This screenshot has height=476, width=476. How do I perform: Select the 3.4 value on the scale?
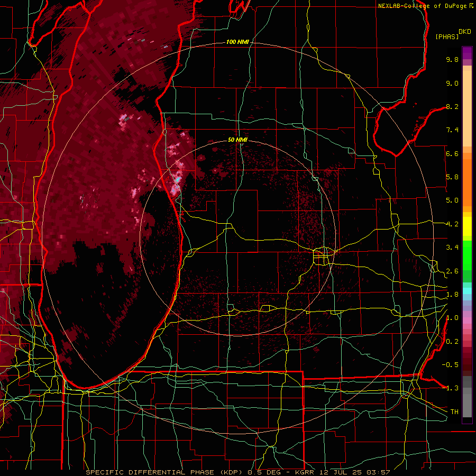pyautogui.click(x=452, y=248)
